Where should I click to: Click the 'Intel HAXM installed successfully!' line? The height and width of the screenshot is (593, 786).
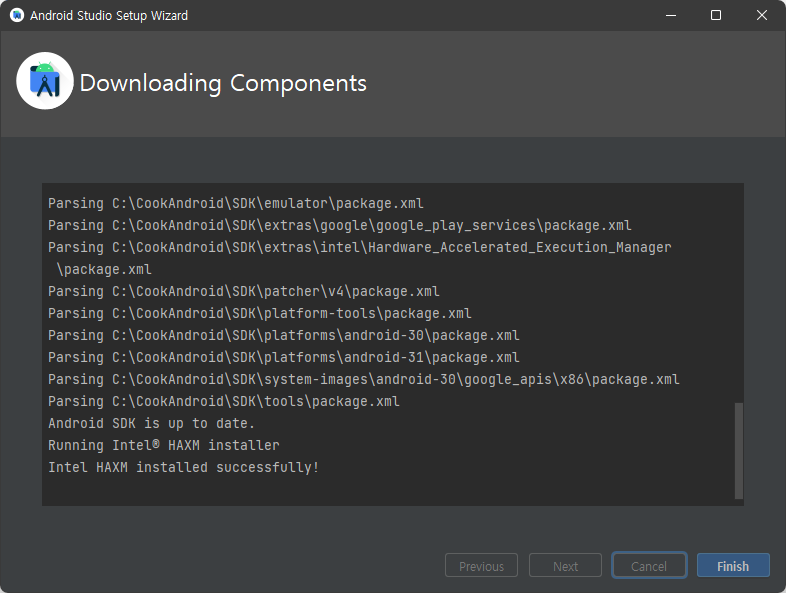click(x=183, y=467)
